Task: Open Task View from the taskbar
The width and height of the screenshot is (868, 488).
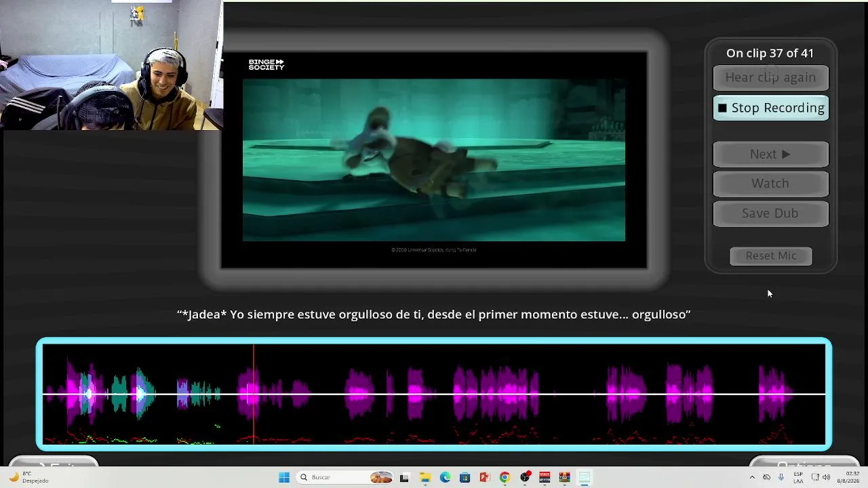Action: click(x=404, y=477)
